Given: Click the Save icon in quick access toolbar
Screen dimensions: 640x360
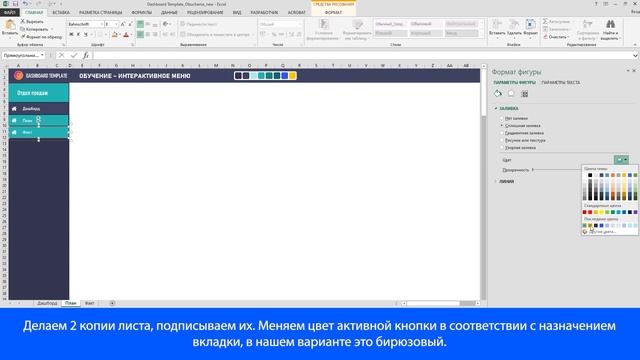Looking at the screenshot, I should [15, 4].
